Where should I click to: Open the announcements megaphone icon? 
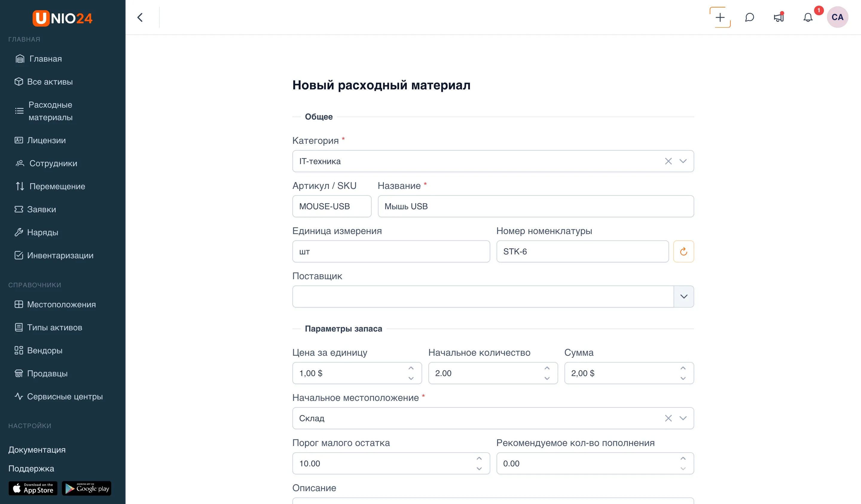779,17
